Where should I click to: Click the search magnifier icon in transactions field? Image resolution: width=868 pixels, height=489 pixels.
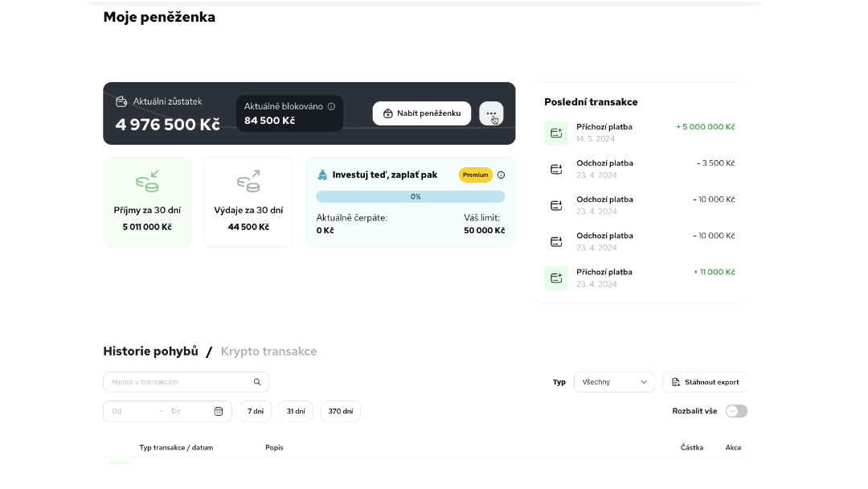(257, 382)
